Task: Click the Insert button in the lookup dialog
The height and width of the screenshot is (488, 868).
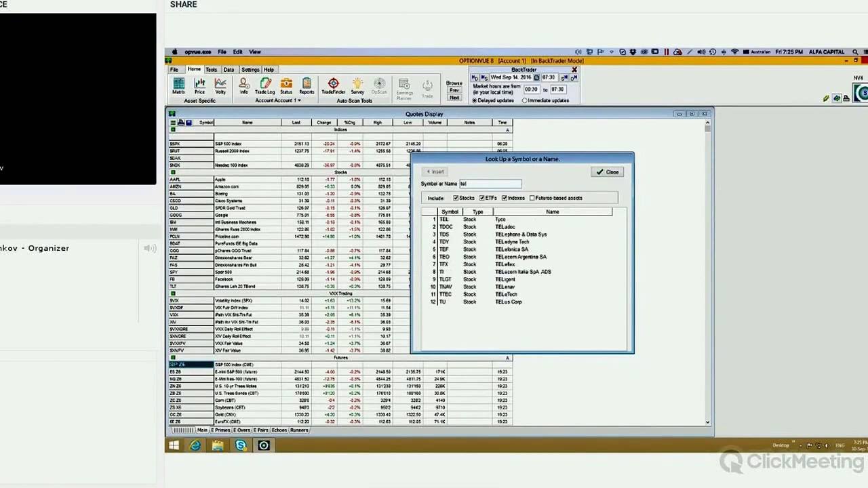Action: [435, 172]
